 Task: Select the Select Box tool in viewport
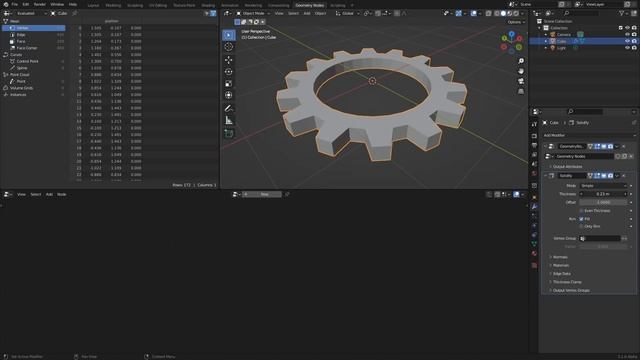tap(229, 35)
